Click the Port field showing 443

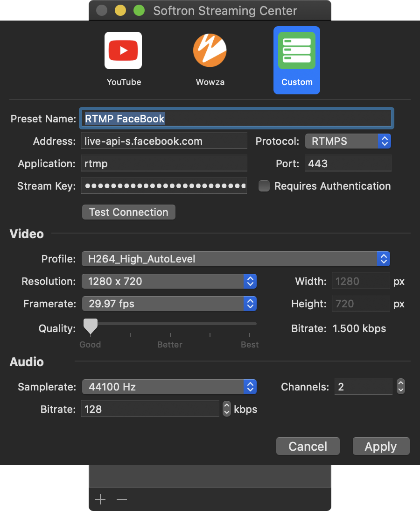[348, 163]
